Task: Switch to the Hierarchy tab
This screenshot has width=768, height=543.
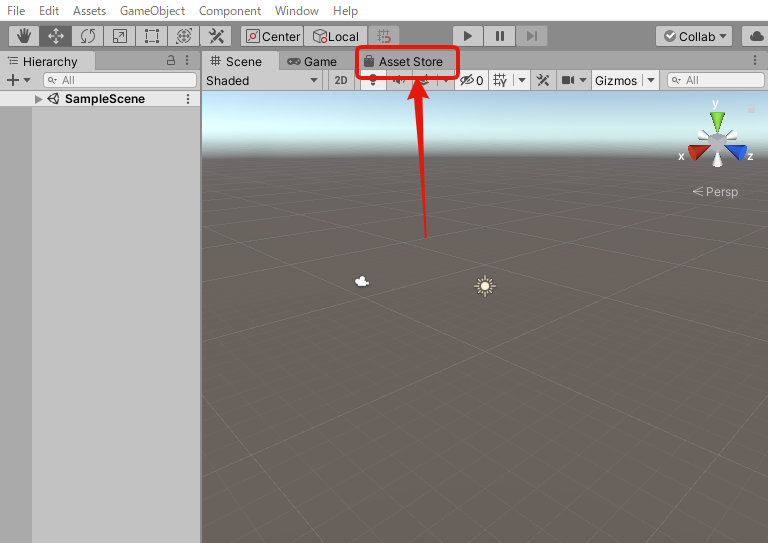Action: point(48,61)
